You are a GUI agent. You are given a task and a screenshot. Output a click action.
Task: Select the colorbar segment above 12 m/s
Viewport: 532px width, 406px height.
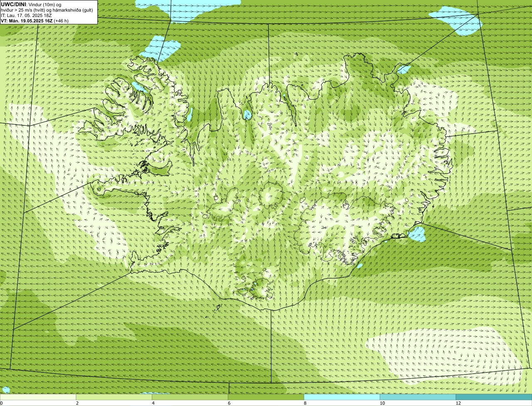pyautogui.click(x=494, y=397)
